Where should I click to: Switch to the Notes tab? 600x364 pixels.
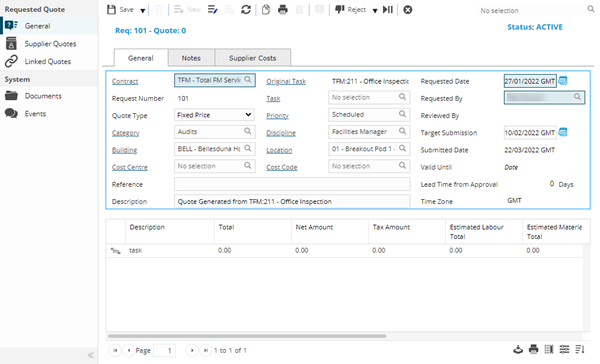tap(191, 58)
